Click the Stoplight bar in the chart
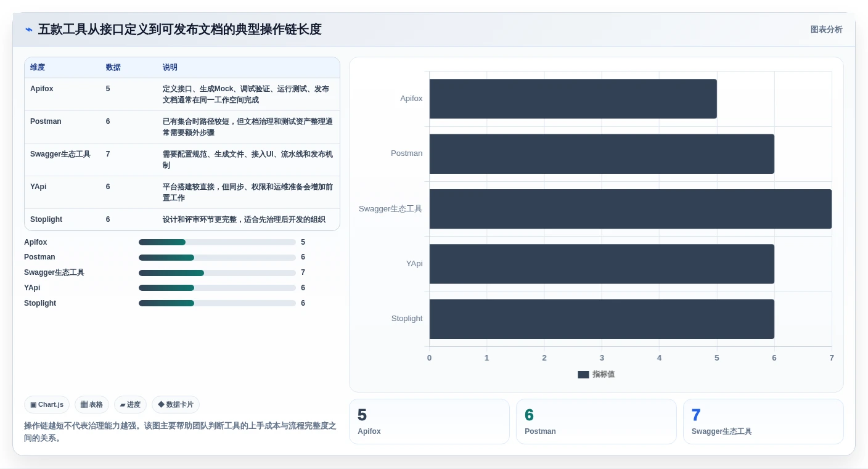Image resolution: width=868 pixels, height=469 pixels. coord(602,319)
